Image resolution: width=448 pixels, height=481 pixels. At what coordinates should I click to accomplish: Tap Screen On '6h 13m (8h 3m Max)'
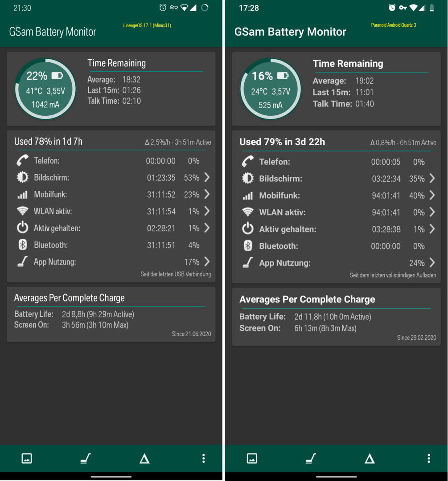tap(325, 328)
